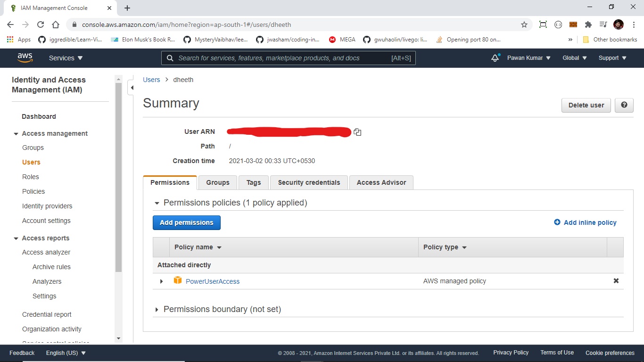This screenshot has width=644, height=362.
Task: Click the Add inline policy plus icon
Action: 557,222
